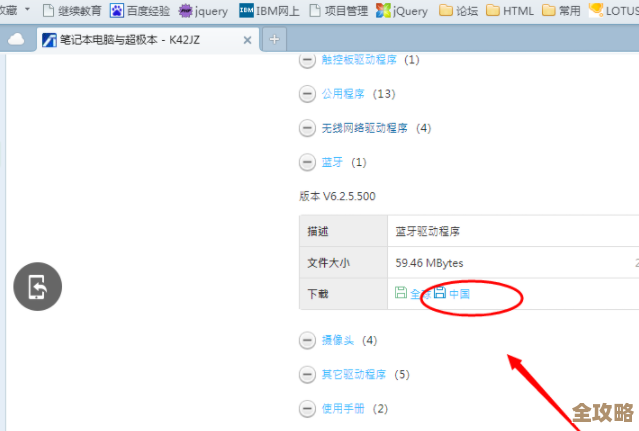
Task: Open the capitalized jQuery bookmark
Action: tap(402, 11)
